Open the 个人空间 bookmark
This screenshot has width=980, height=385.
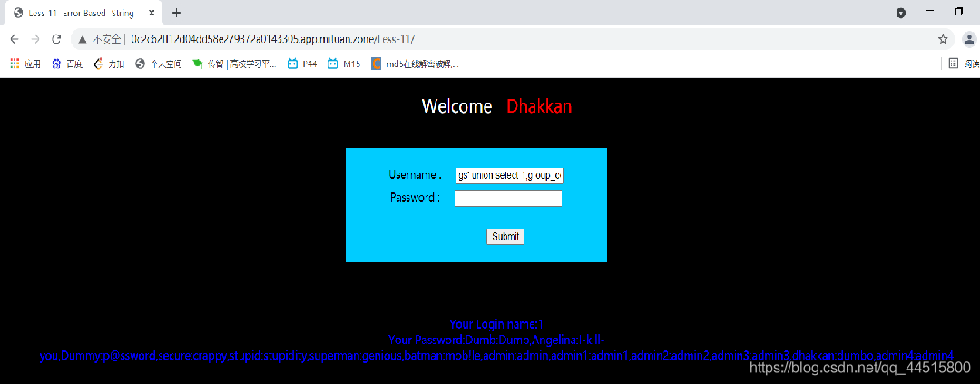pyautogui.click(x=159, y=64)
